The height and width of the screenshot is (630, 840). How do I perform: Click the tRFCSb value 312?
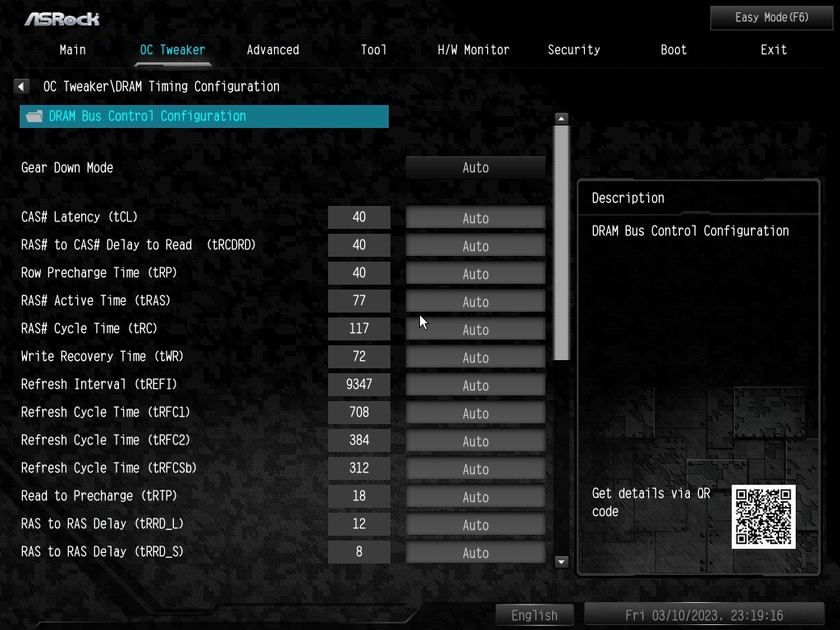359,468
